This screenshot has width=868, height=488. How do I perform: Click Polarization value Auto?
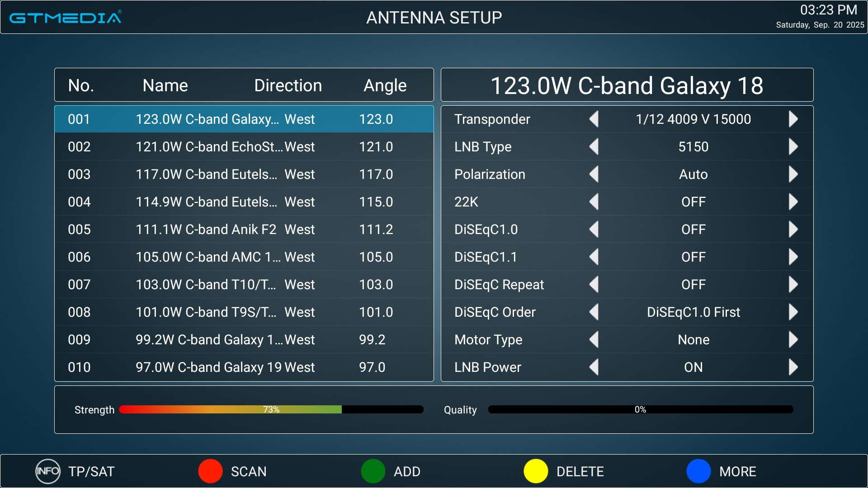coord(693,174)
